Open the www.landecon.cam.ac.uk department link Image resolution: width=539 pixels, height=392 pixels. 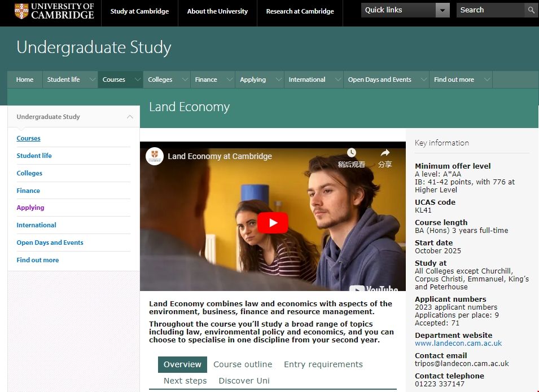pos(458,343)
